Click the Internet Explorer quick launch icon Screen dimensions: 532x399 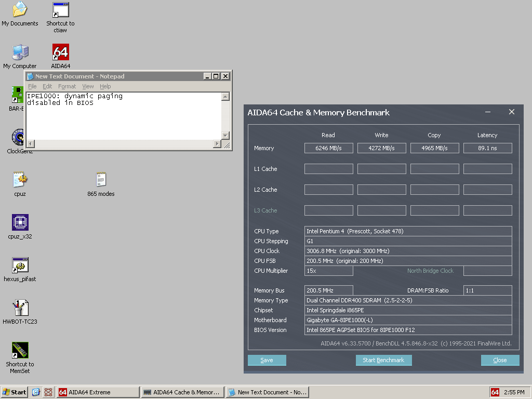click(36, 392)
